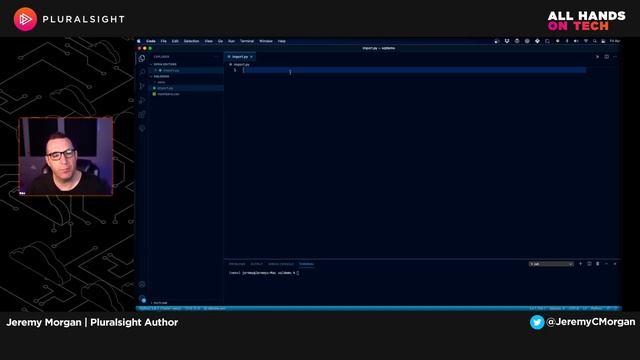Viewport: 640px width, 360px height.
Task: Expand the Outline section in the Explorer sidebar
Action: click(160, 303)
